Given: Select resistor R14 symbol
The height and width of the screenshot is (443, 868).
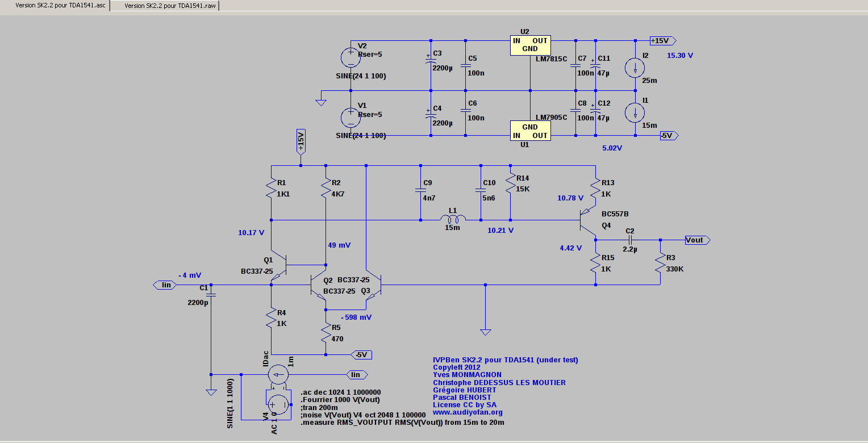Looking at the screenshot, I should click(x=510, y=183).
